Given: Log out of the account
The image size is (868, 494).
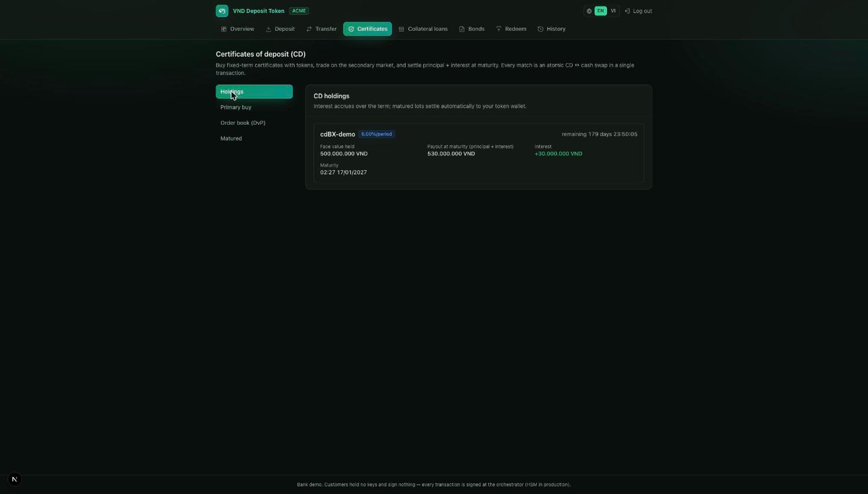Looking at the screenshot, I should click(638, 11).
